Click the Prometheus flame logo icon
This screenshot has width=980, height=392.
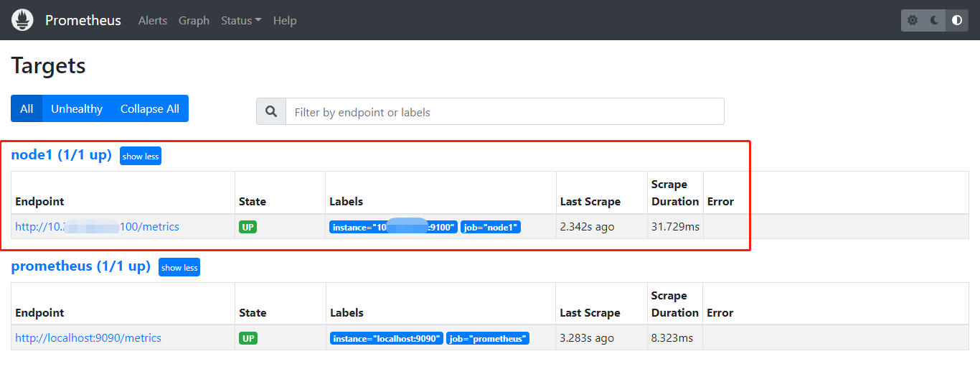tap(22, 20)
